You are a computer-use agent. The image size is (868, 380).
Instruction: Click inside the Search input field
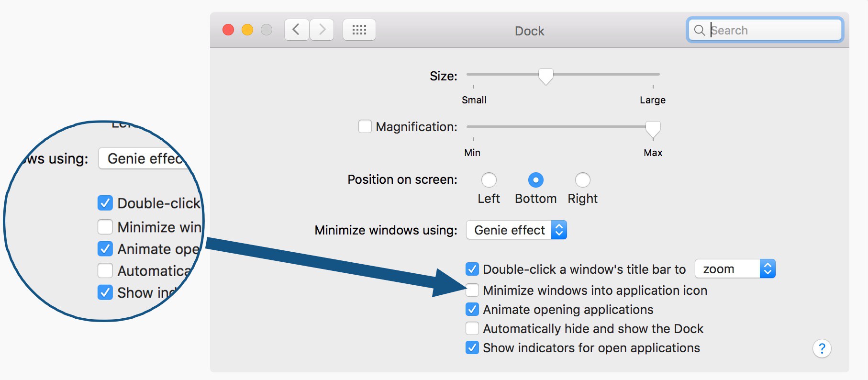click(x=766, y=30)
